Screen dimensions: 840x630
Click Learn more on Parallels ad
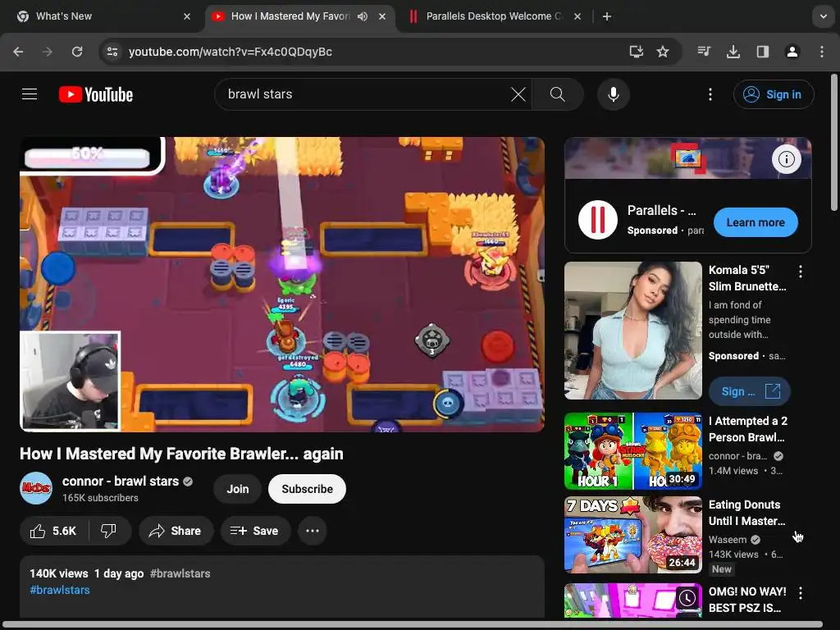point(756,222)
